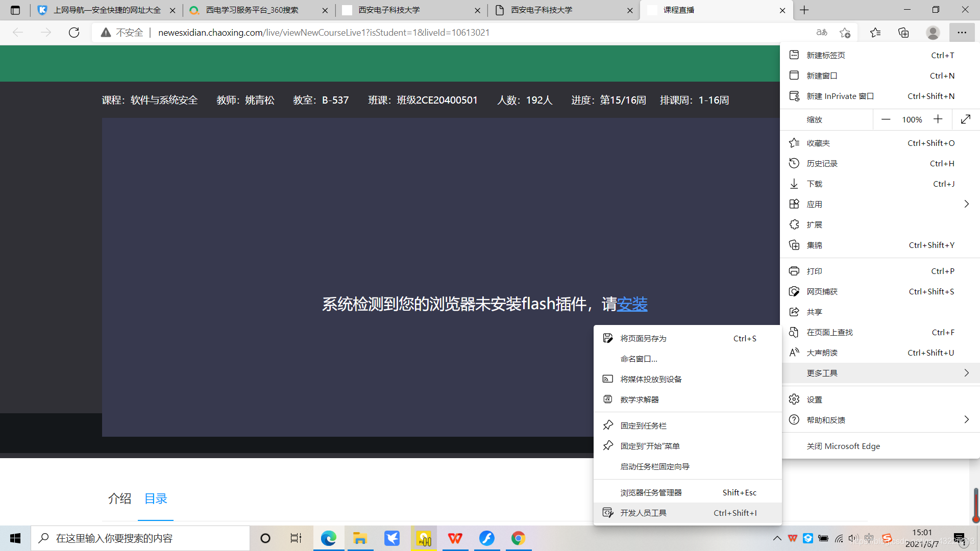Switch to the 介绍 tab

coord(119,498)
